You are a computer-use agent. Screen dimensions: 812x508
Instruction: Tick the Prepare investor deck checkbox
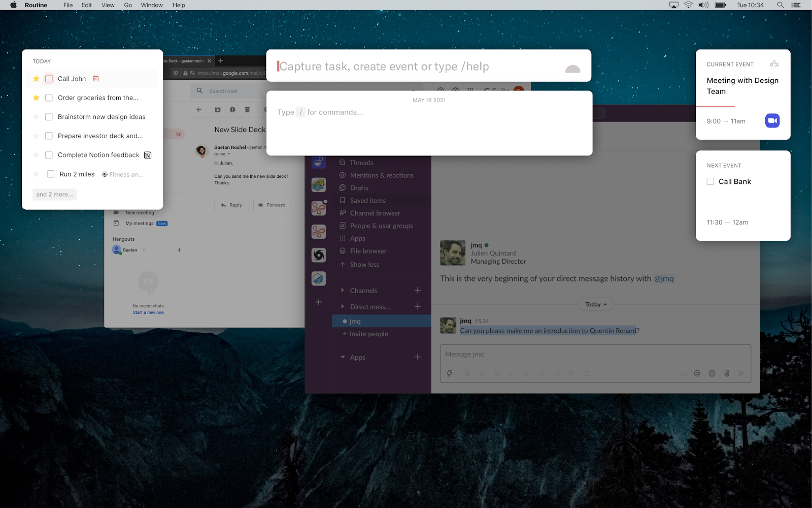49,136
